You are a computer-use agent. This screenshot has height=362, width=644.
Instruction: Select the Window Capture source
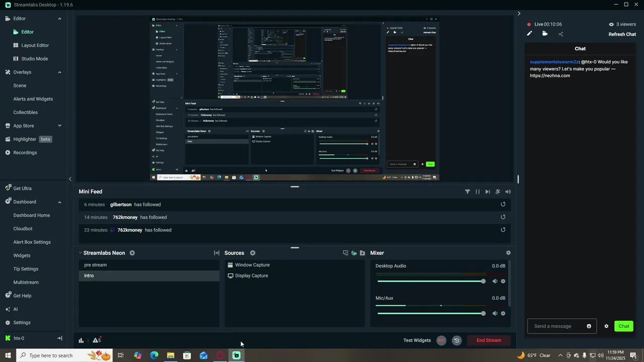[x=294, y=265]
